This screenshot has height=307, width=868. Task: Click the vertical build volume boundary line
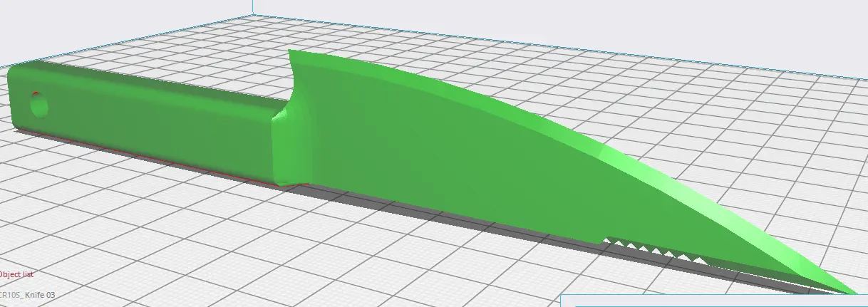[252, 7]
